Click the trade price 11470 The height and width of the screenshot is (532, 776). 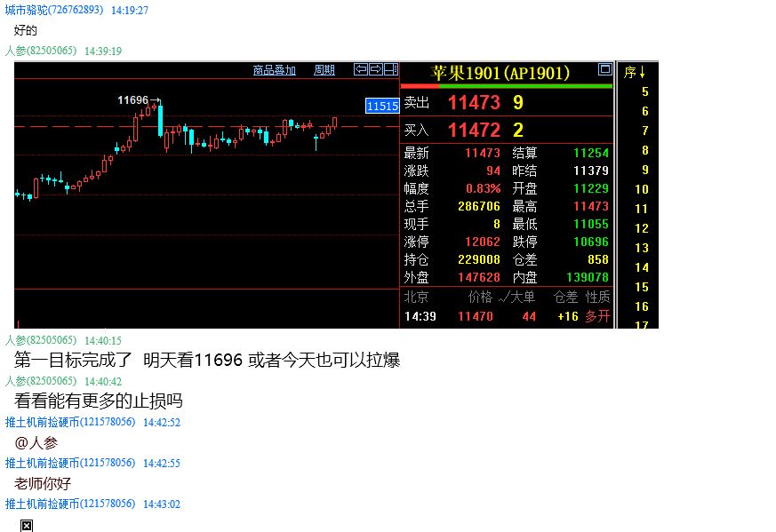476,316
